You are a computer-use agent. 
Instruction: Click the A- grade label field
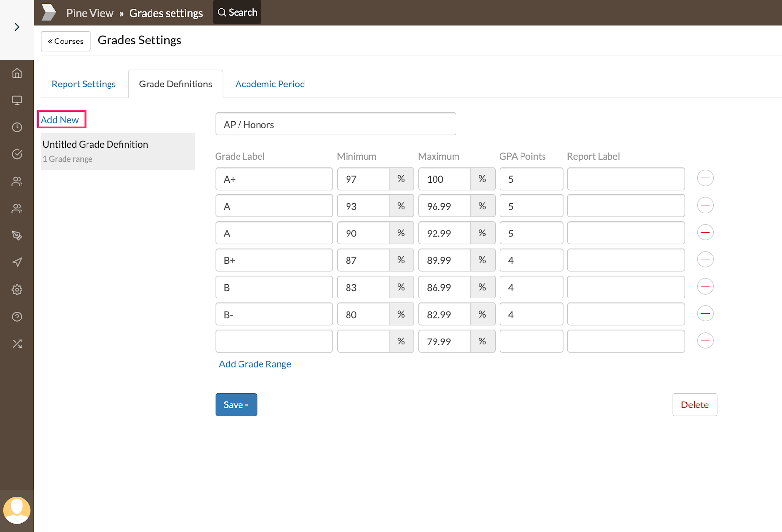274,233
